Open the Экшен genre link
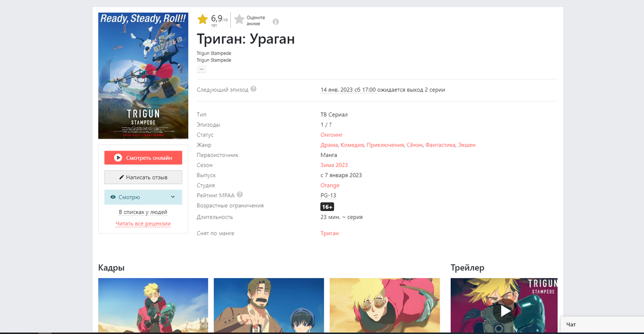 click(467, 145)
